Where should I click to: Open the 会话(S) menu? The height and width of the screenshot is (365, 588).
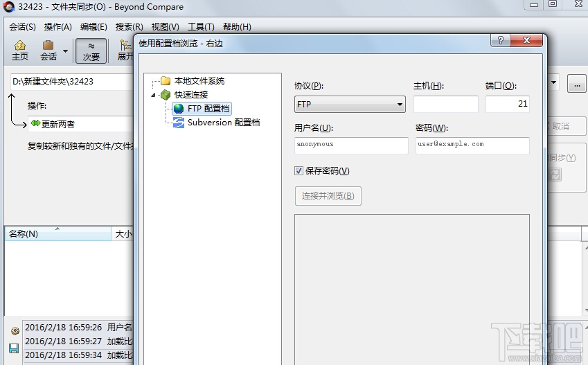tap(22, 27)
